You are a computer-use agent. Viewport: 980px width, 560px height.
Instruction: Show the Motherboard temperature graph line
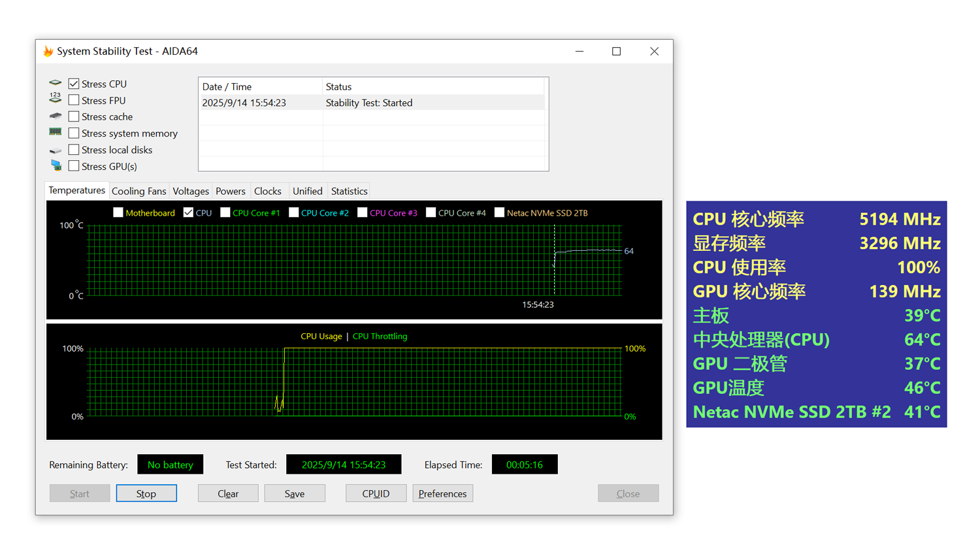(118, 212)
